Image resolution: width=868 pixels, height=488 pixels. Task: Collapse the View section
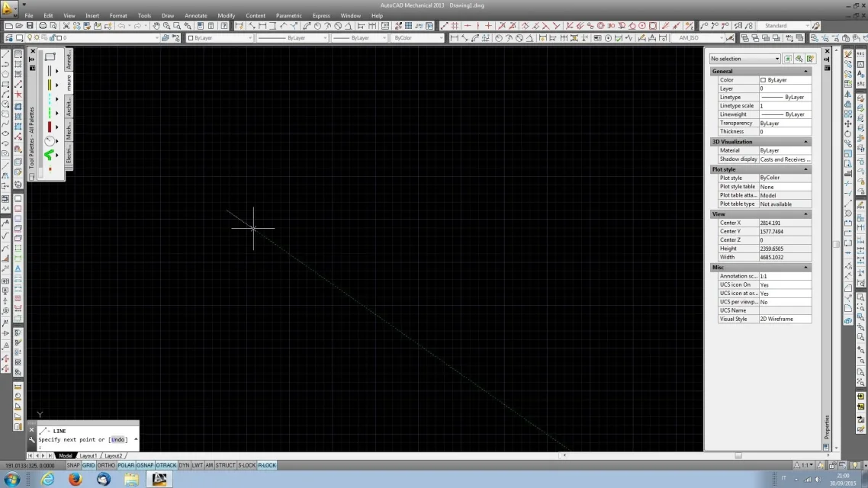point(805,214)
